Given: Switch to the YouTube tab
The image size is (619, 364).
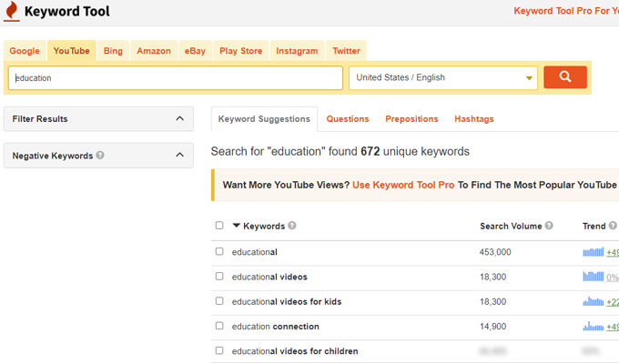Looking at the screenshot, I should pos(71,51).
